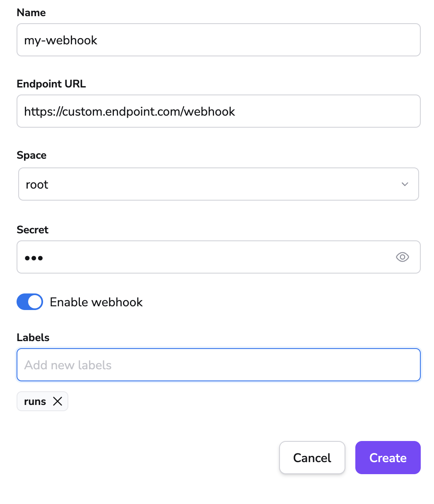
Task: Click the Endpoint URL field caption
Action: click(x=51, y=84)
